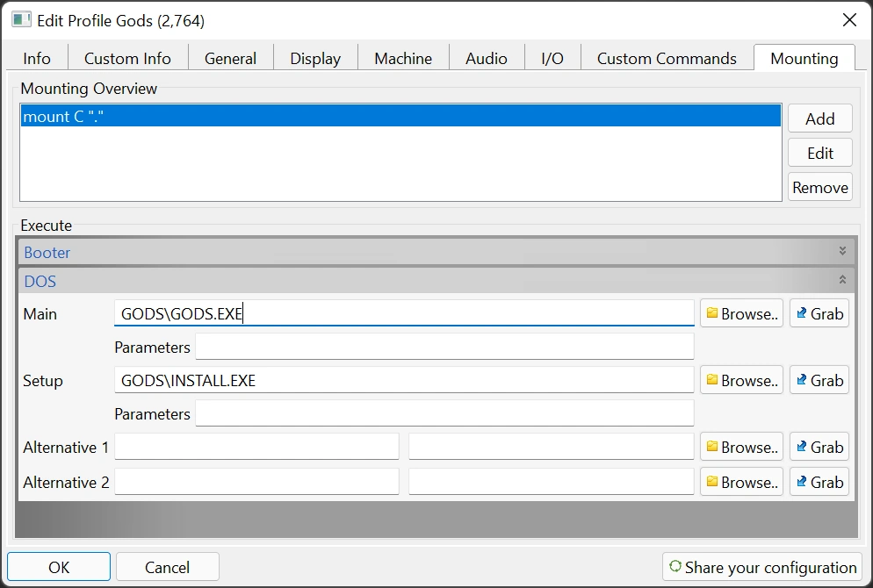Click the Share your configuration button
873x588 pixels.
(x=761, y=567)
